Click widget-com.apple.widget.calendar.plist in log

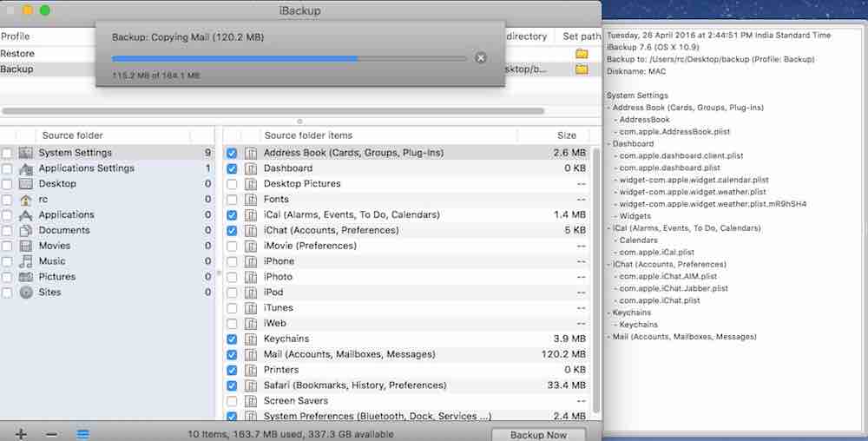(694, 180)
